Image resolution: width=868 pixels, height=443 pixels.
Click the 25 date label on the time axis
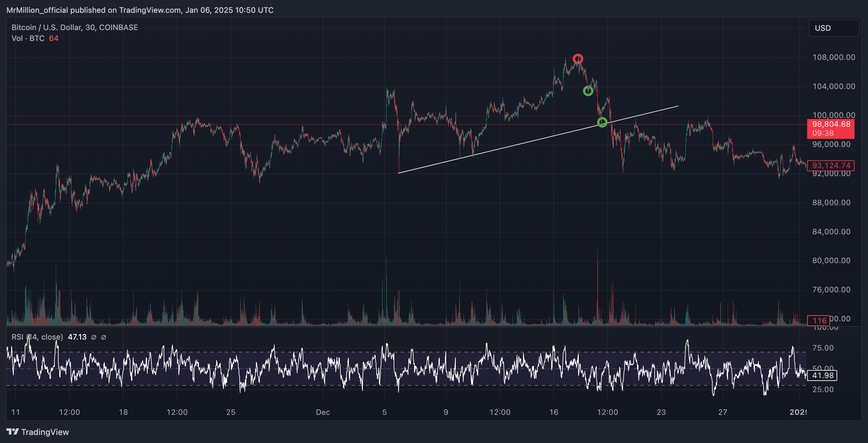(x=231, y=412)
